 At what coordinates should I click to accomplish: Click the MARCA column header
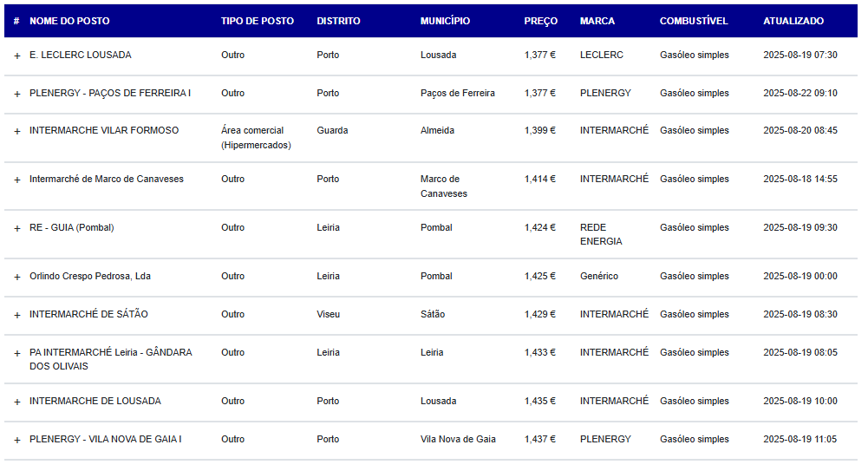tap(597, 21)
